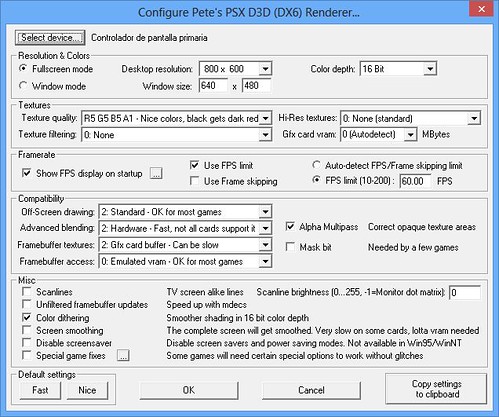Viewport: 499px width, 417px height.
Task: Open the Advanced blending dropdown
Action: (x=185, y=228)
